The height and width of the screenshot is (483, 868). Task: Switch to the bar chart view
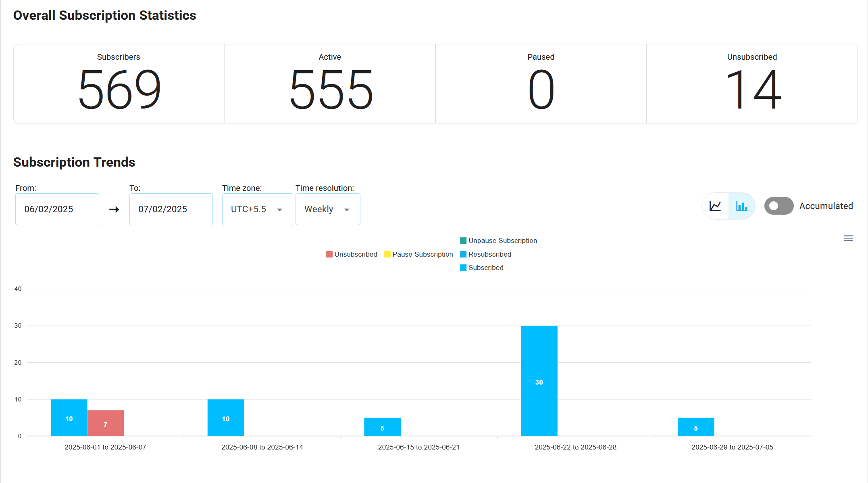[742, 206]
